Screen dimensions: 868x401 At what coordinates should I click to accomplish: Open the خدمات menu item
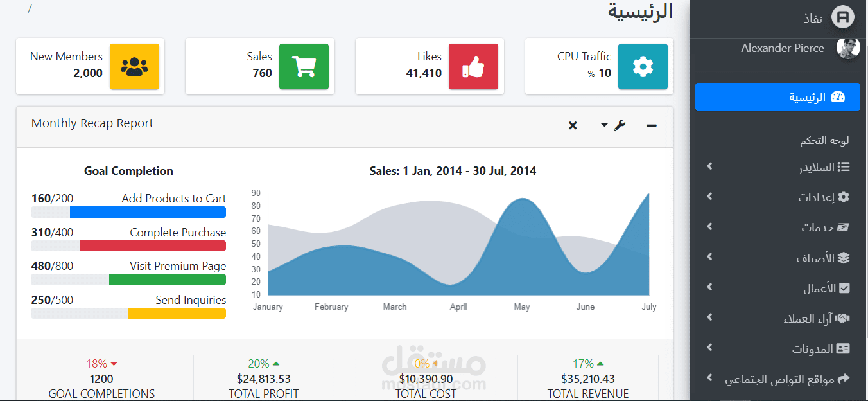pos(777,227)
